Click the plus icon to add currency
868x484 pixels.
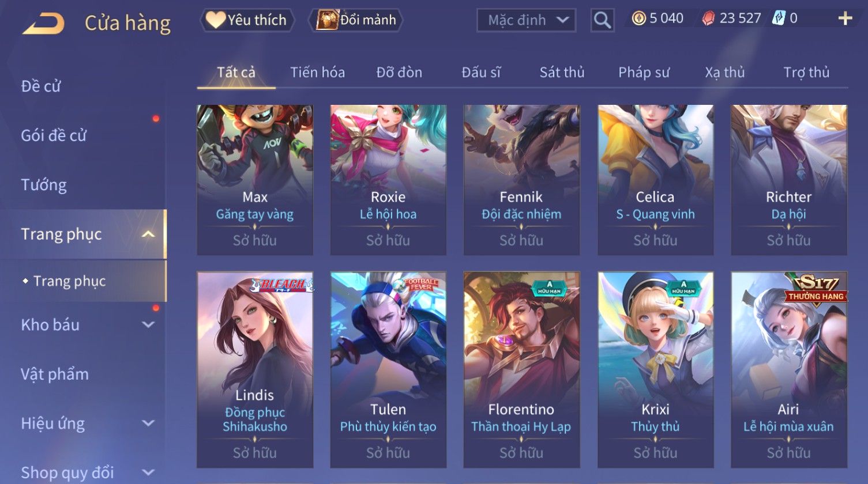(845, 19)
